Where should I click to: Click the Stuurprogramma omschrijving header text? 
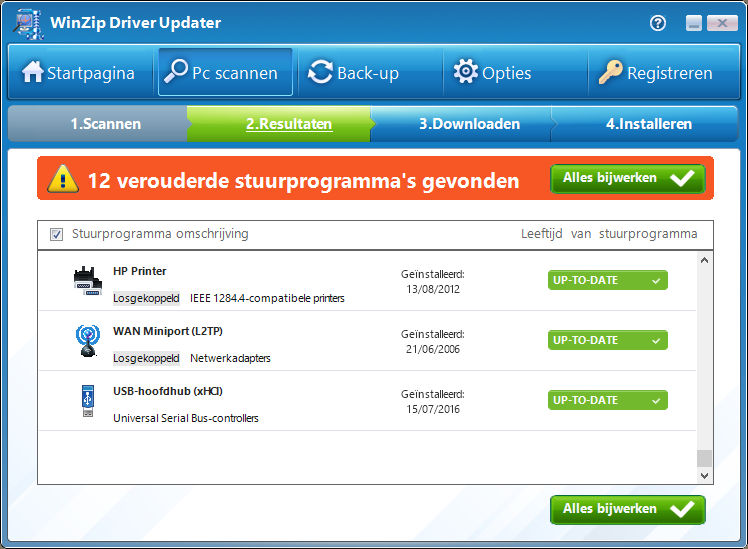tap(160, 234)
